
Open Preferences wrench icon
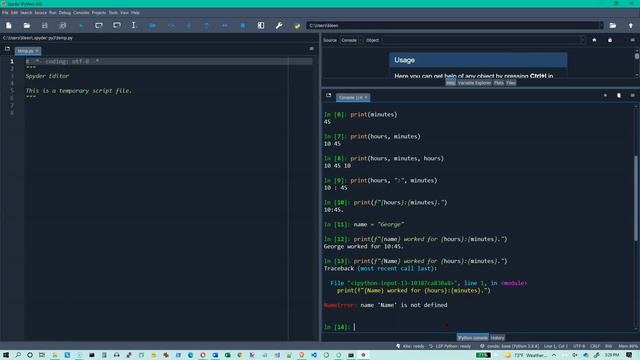[279, 25]
